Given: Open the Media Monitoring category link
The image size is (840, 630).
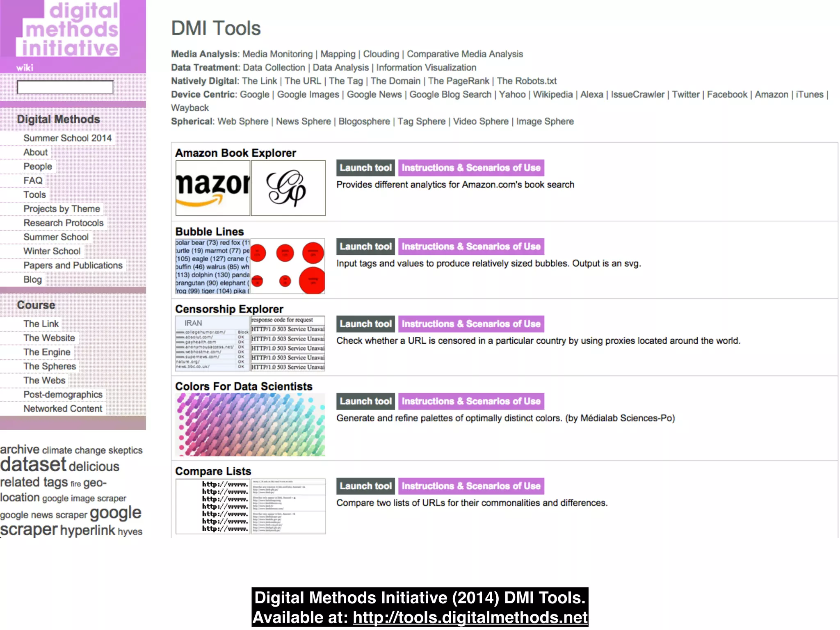Looking at the screenshot, I should point(278,54).
